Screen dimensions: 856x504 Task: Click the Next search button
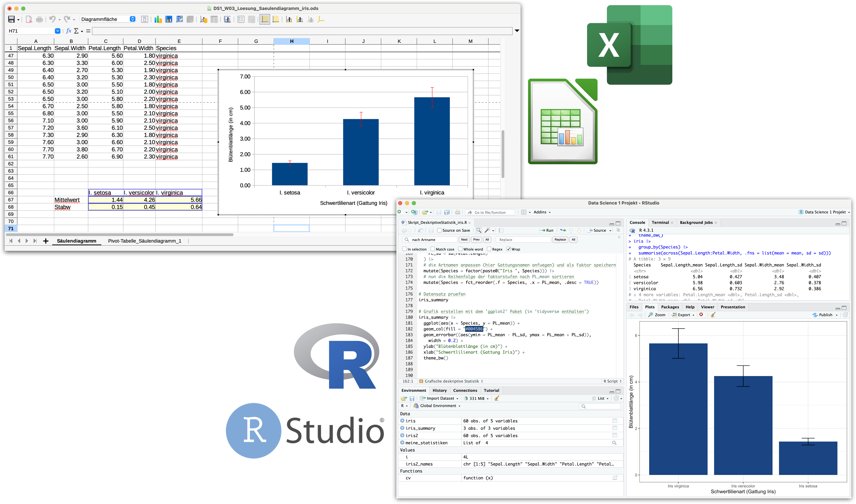coord(464,240)
